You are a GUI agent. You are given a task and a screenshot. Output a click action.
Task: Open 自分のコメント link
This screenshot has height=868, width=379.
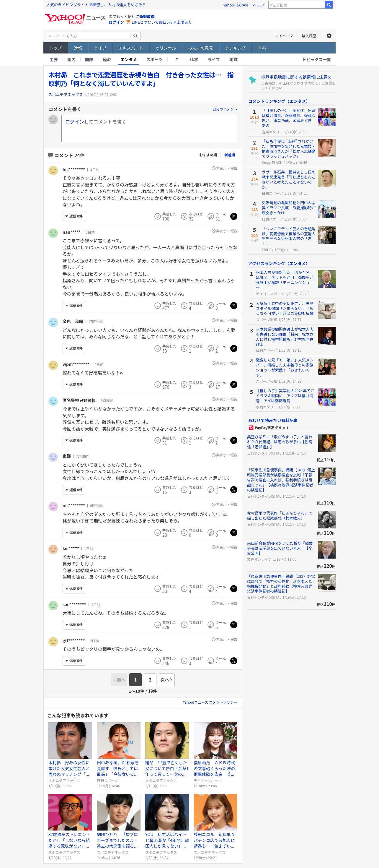(x=225, y=109)
